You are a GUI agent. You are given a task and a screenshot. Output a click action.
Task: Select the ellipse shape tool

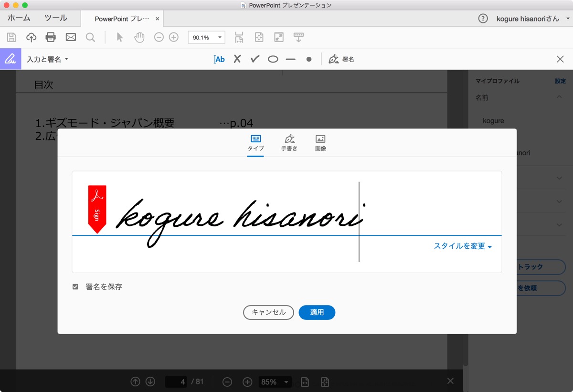click(273, 59)
